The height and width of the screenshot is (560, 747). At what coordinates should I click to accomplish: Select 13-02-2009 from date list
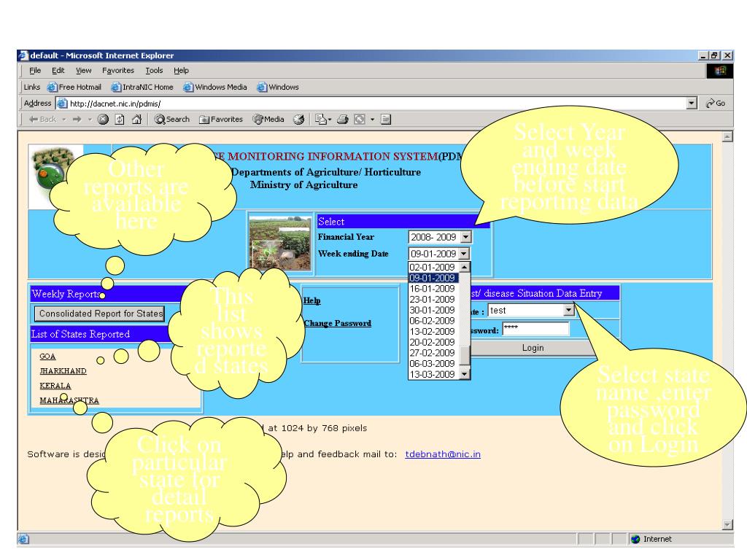pyautogui.click(x=433, y=332)
